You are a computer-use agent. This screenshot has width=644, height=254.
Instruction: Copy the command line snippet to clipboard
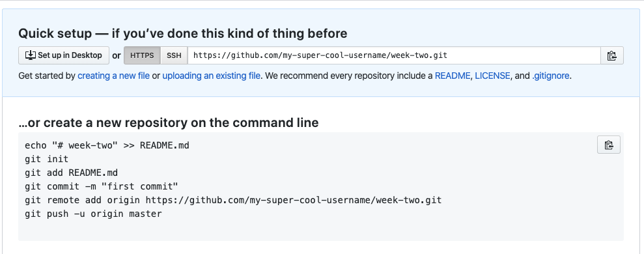click(x=609, y=145)
